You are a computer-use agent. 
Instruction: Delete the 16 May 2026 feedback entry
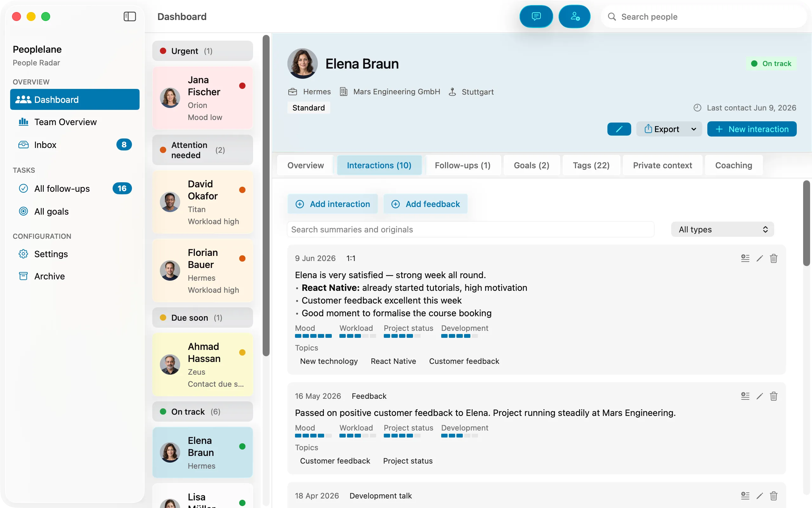tap(773, 396)
